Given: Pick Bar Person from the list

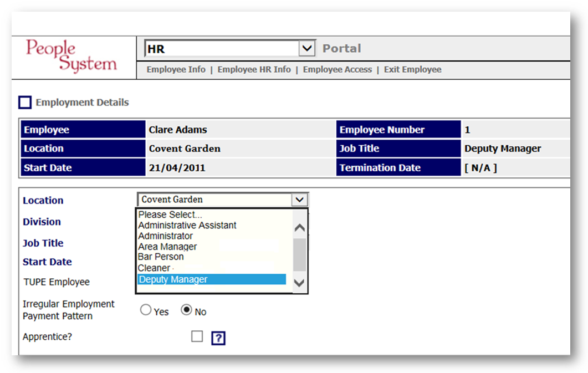Looking at the screenshot, I should [x=161, y=257].
